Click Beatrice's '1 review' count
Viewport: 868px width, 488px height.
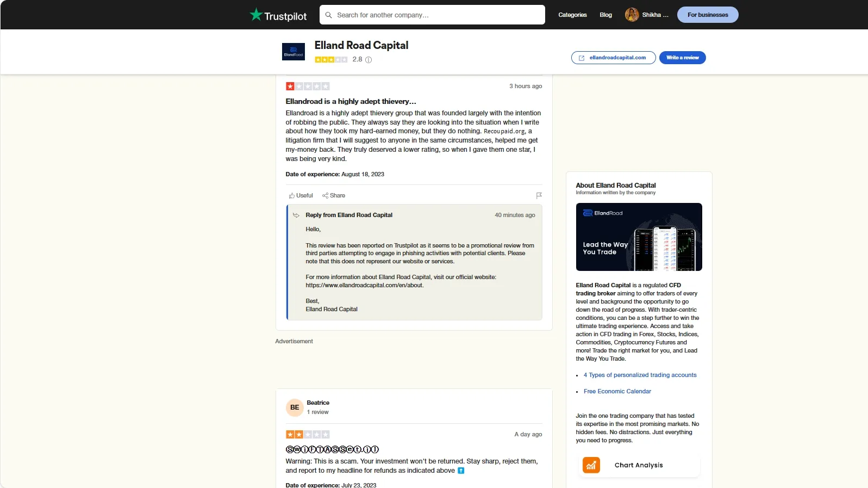[317, 412]
